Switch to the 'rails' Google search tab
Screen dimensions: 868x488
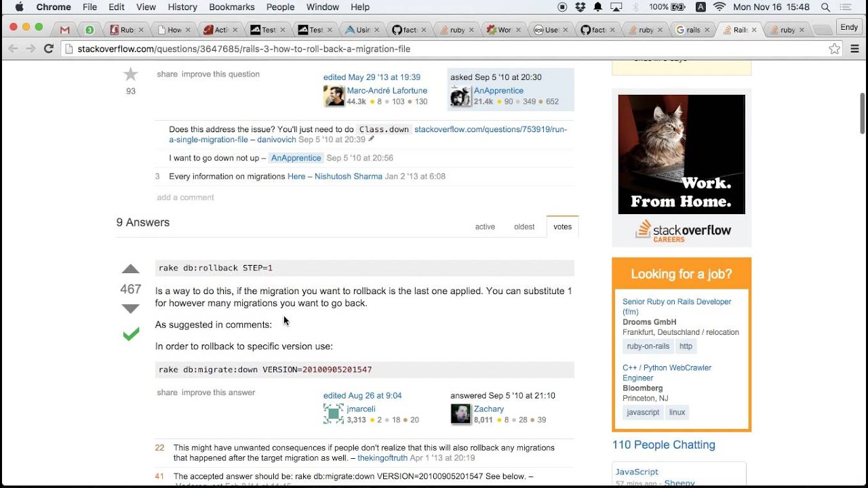(x=693, y=30)
